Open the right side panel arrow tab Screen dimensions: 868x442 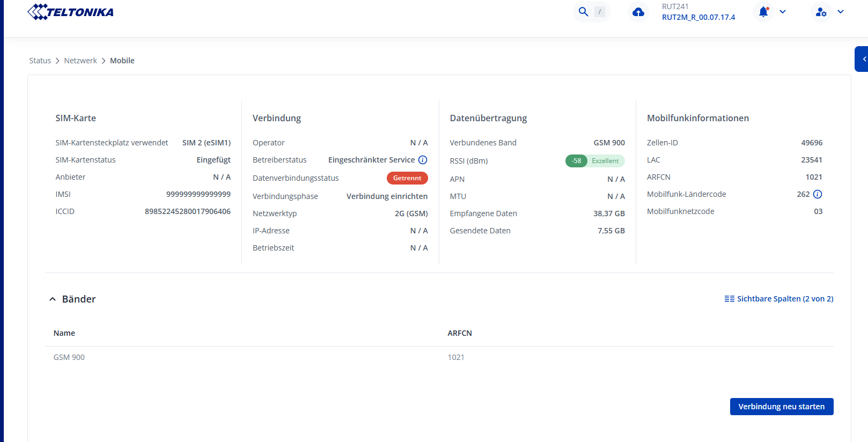(863, 59)
